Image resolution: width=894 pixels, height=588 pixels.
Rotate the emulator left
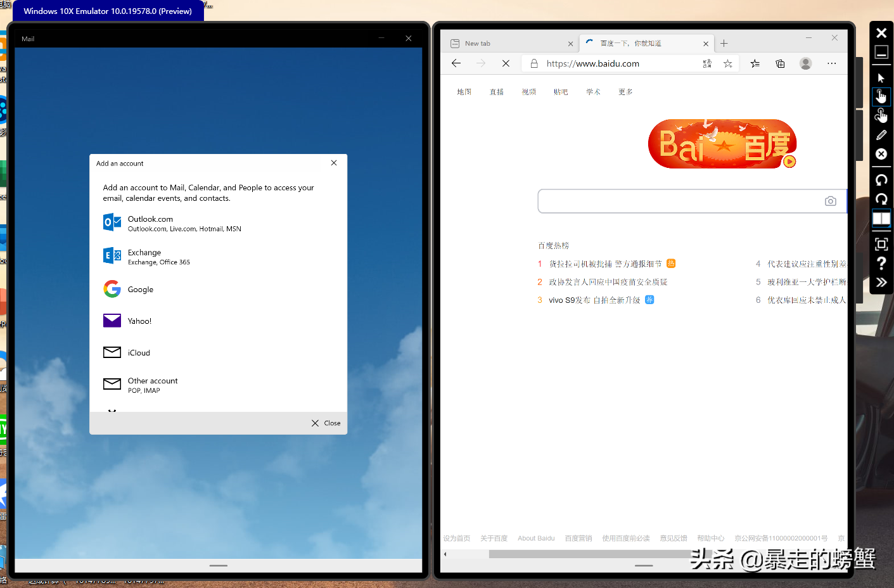click(881, 180)
